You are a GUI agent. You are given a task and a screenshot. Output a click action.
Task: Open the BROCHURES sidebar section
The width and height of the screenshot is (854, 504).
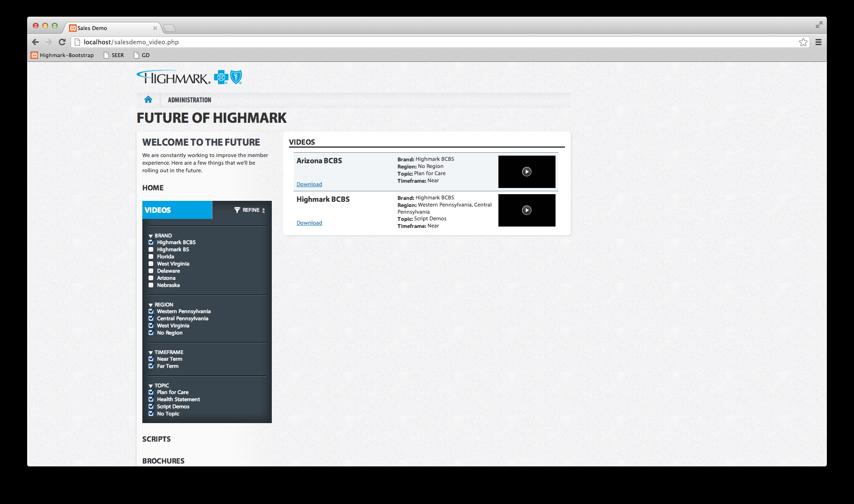[163, 461]
